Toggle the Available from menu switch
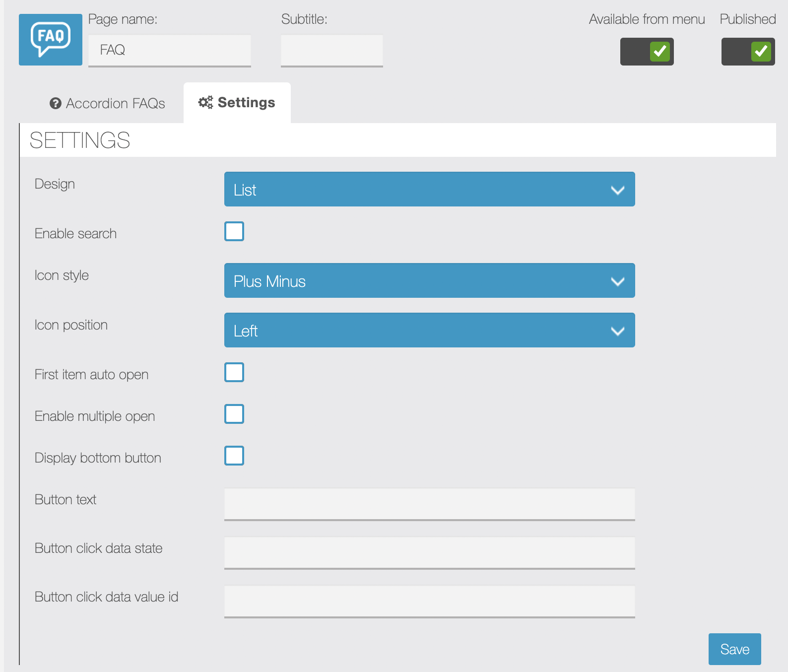Image resolution: width=788 pixels, height=672 pixels. tap(647, 52)
